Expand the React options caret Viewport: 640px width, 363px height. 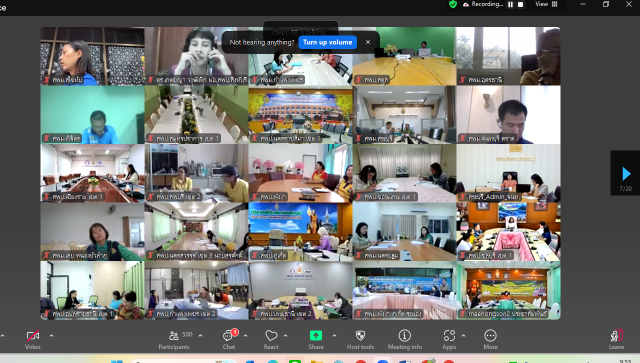point(285,336)
